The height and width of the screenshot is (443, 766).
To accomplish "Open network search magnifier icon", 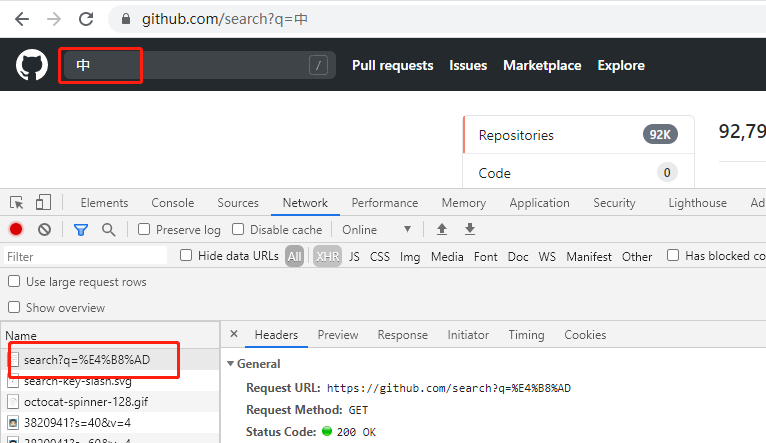I will point(108,230).
